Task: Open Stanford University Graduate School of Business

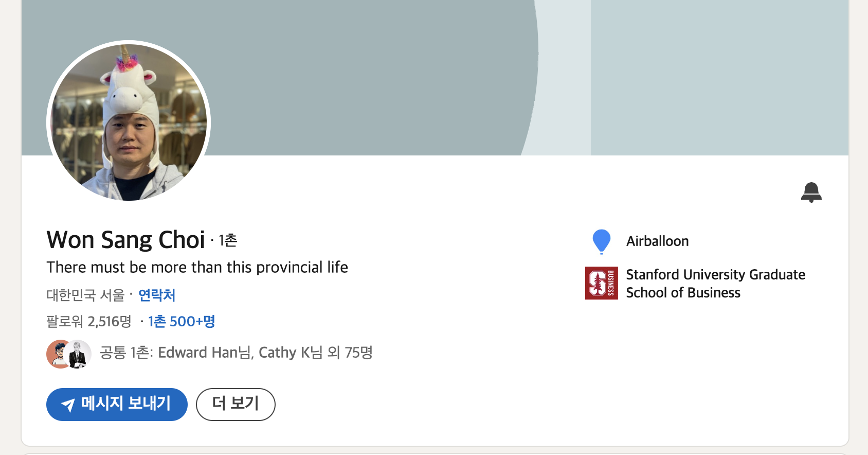Action: click(x=715, y=284)
